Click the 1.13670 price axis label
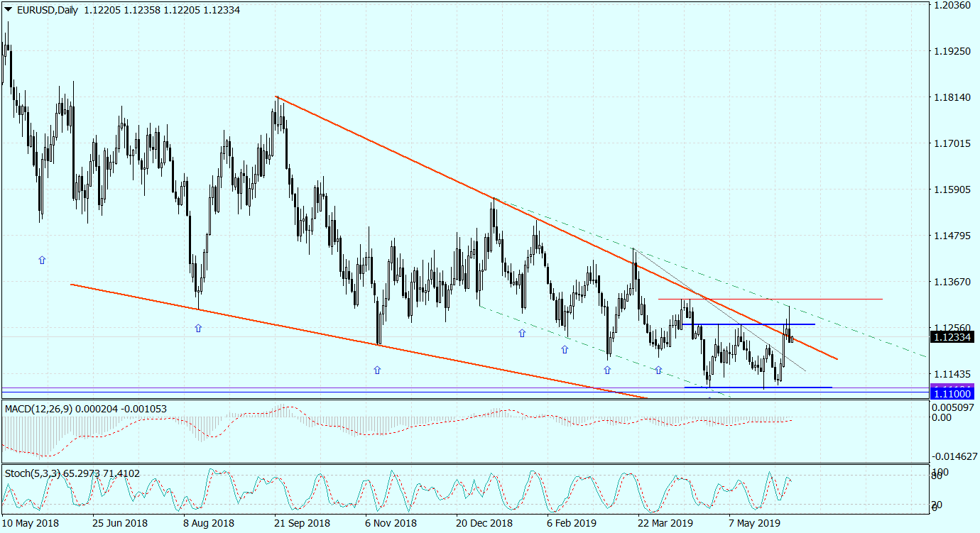This screenshot has width=980, height=533. [953, 282]
